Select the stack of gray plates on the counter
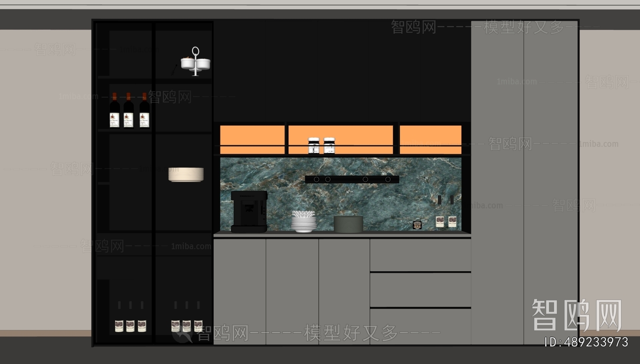 348,224
